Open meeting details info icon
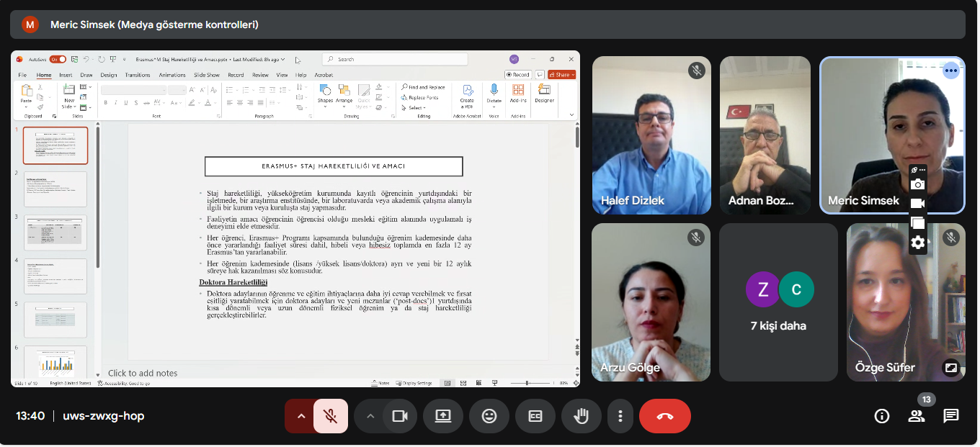This screenshot has width=980, height=447. 881,416
